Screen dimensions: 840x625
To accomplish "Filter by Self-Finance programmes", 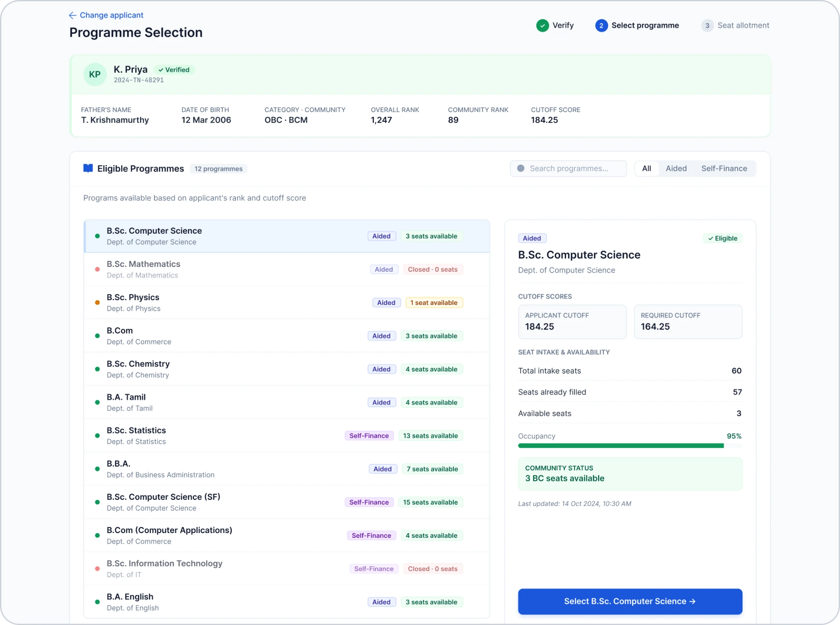I will [x=724, y=169].
